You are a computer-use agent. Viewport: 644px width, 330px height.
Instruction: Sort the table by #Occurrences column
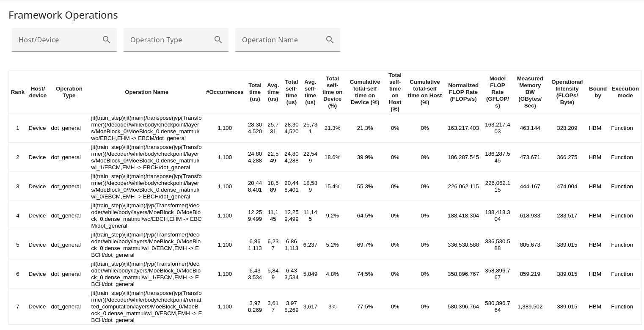point(225,92)
